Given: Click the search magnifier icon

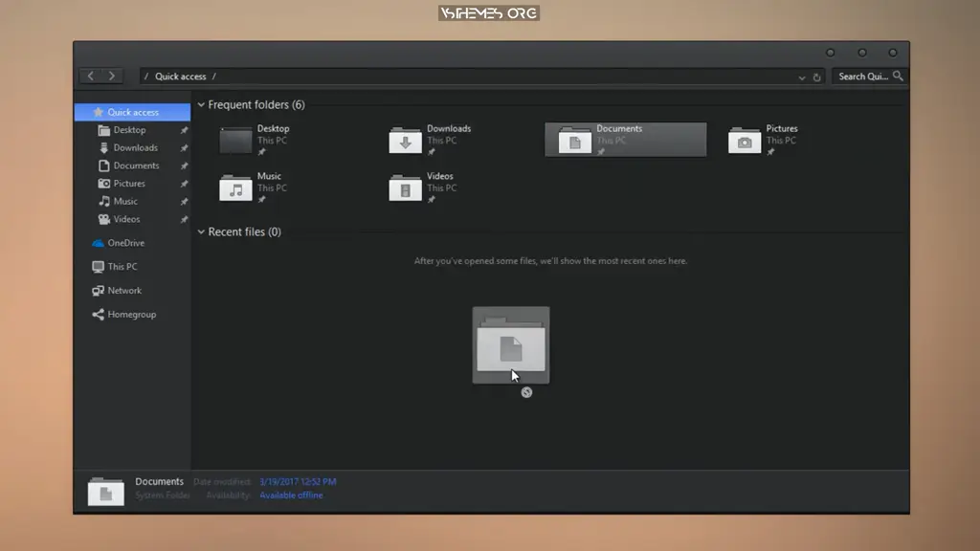Looking at the screenshot, I should pyautogui.click(x=898, y=76).
